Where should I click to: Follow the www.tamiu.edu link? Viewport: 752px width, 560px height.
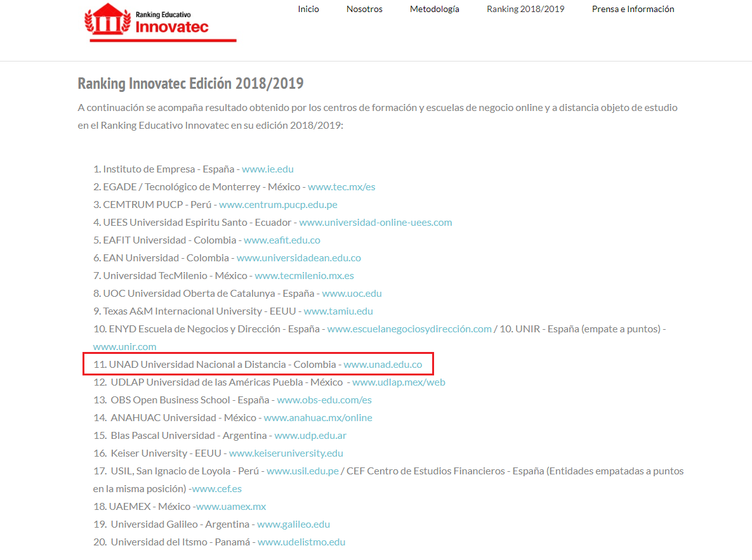338,311
